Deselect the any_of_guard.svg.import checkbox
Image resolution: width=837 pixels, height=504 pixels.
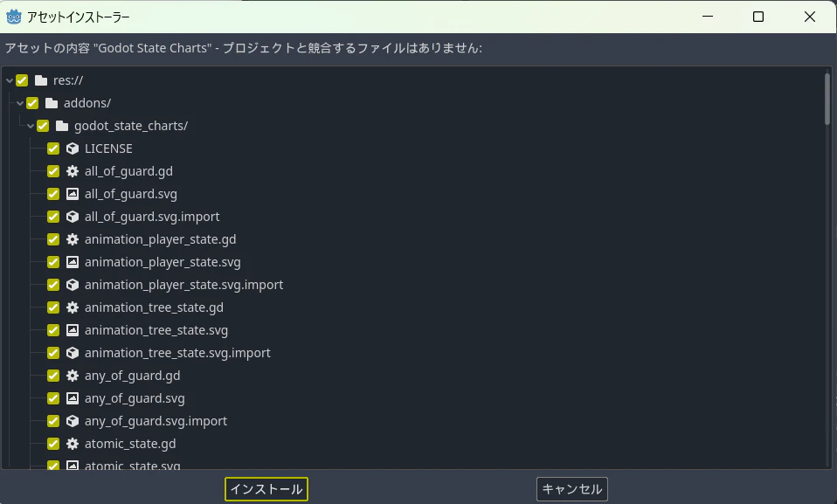(53, 421)
